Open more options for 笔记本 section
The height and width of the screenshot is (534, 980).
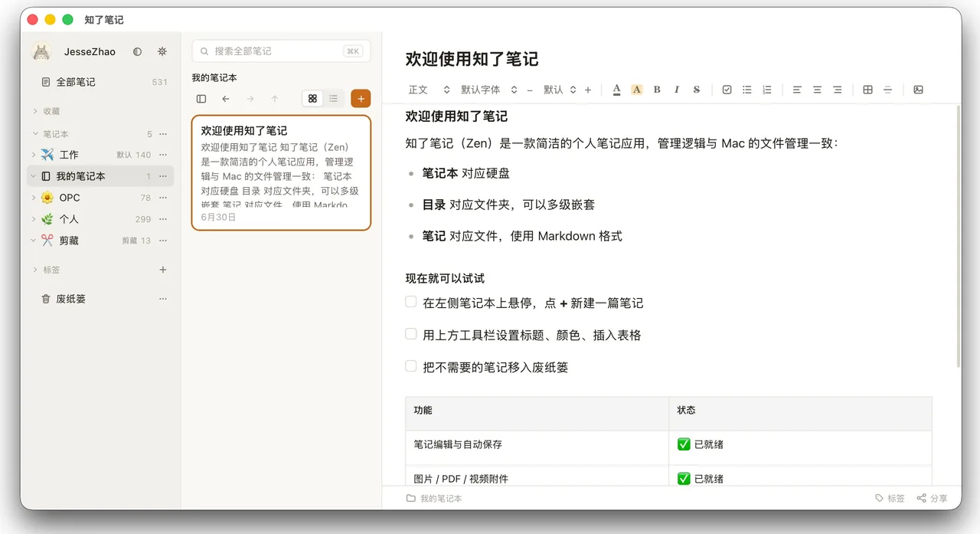pyautogui.click(x=163, y=134)
